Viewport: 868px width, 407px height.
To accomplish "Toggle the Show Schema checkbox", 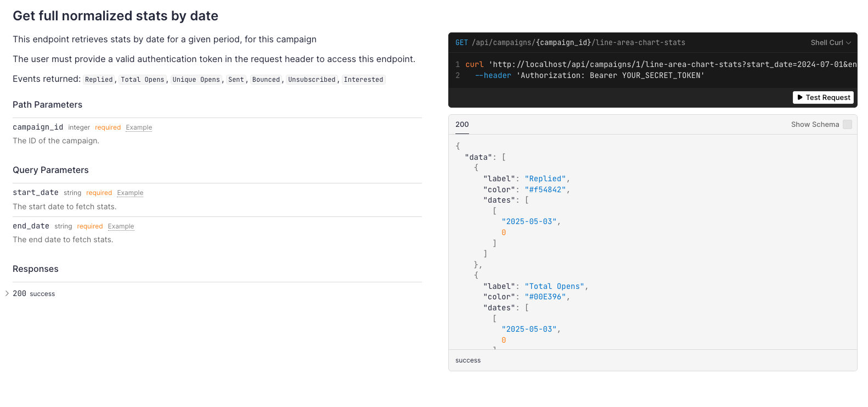I will point(847,124).
